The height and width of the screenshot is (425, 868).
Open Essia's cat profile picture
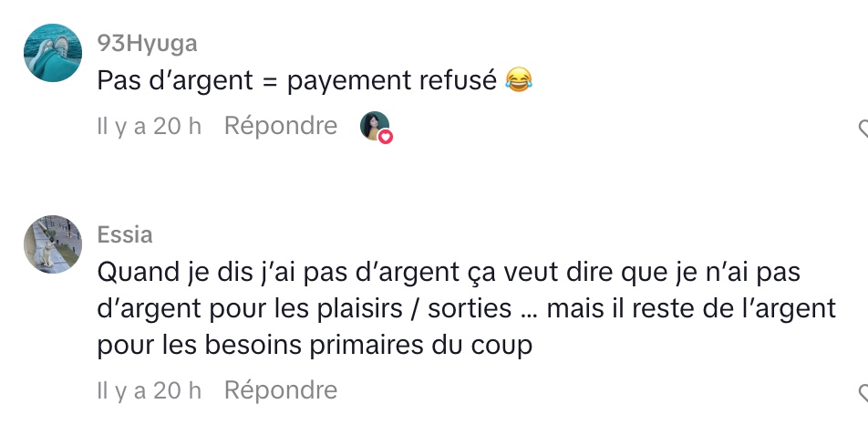[53, 244]
